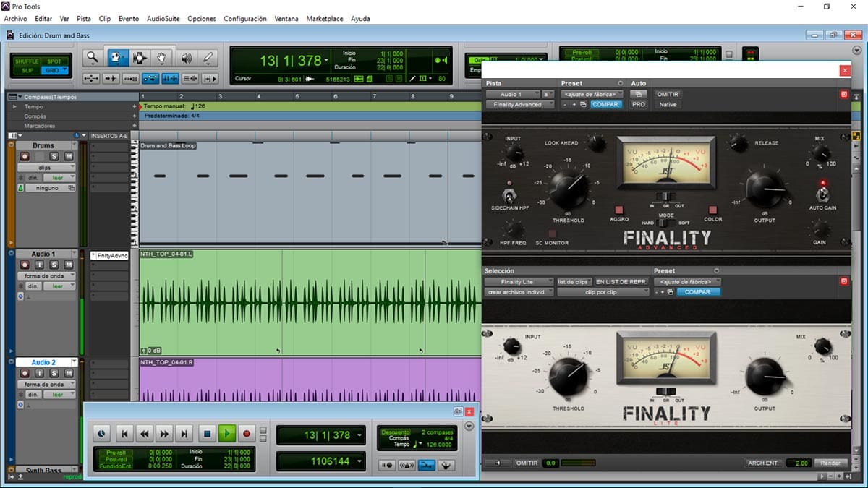The image size is (868, 488).
Task: Select the Zoomer magnifying glass tool
Action: [93, 58]
